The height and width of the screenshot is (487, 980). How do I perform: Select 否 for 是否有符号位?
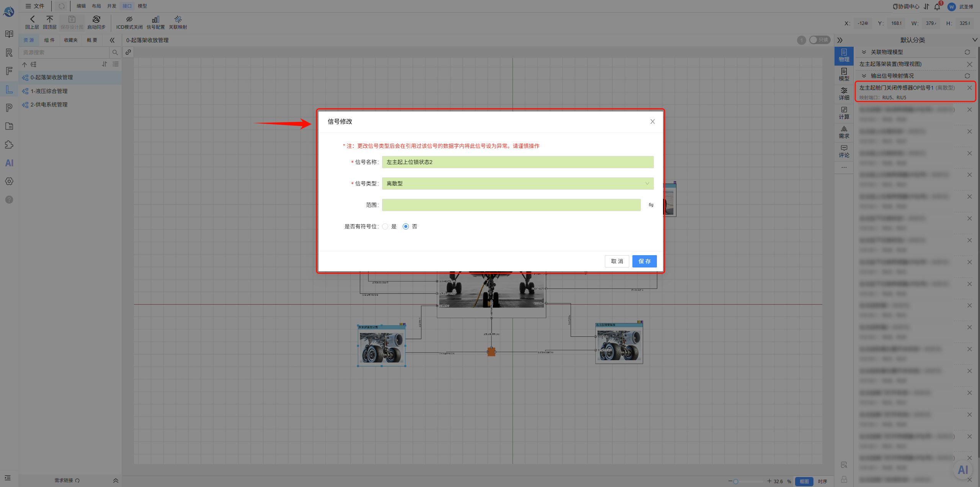tap(406, 226)
